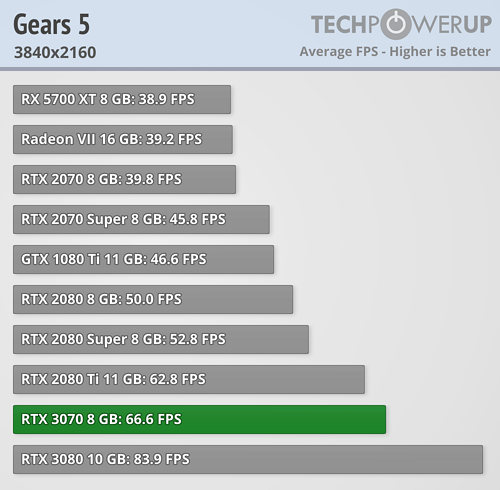Screen dimensions: 500x490
Task: Pick the RTX 2080 Super 8 GB bar
Action: click(161, 339)
